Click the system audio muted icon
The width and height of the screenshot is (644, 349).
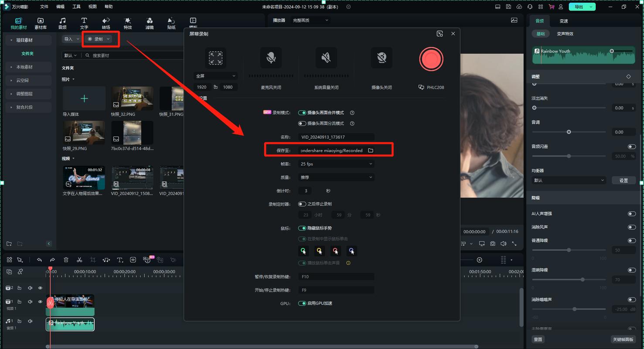coord(326,58)
